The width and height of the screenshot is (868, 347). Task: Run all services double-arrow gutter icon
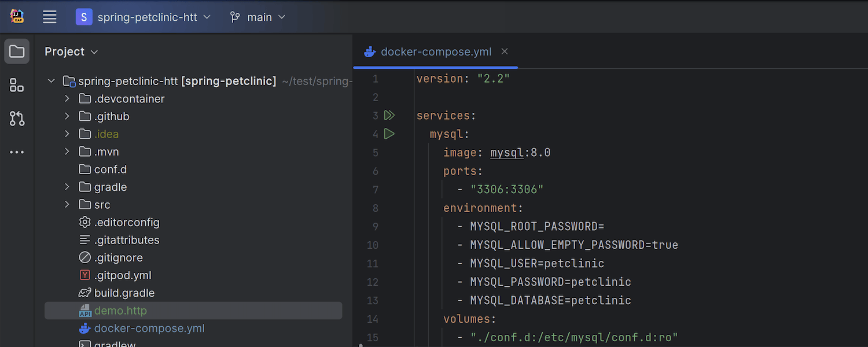(x=389, y=116)
